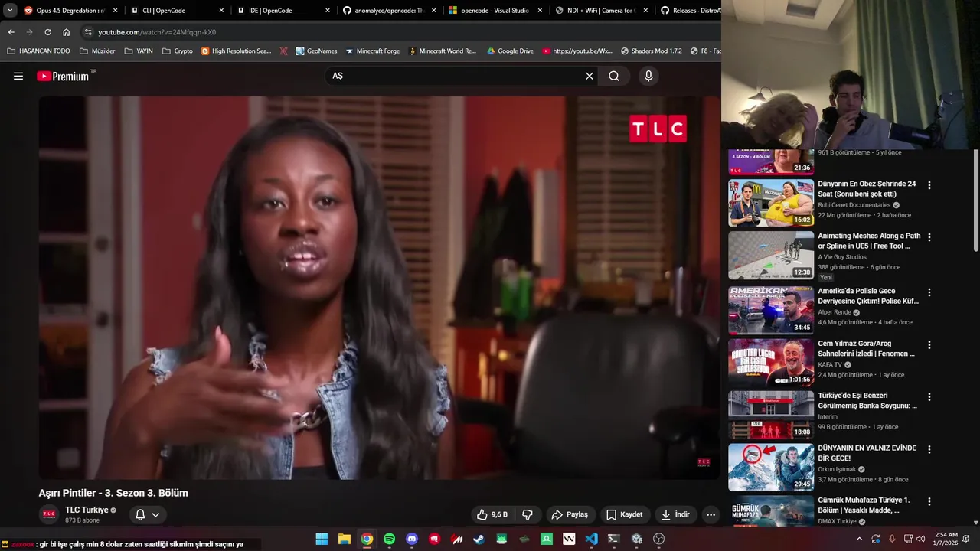
Task: Open Discord from the taskbar
Action: click(412, 539)
